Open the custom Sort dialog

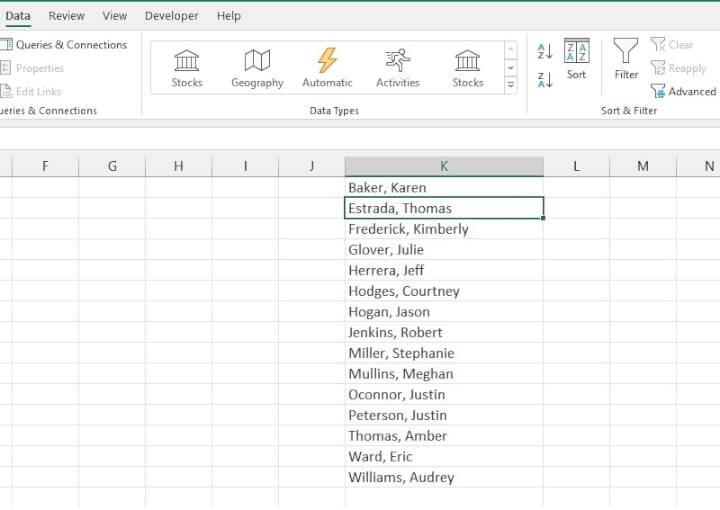click(577, 59)
